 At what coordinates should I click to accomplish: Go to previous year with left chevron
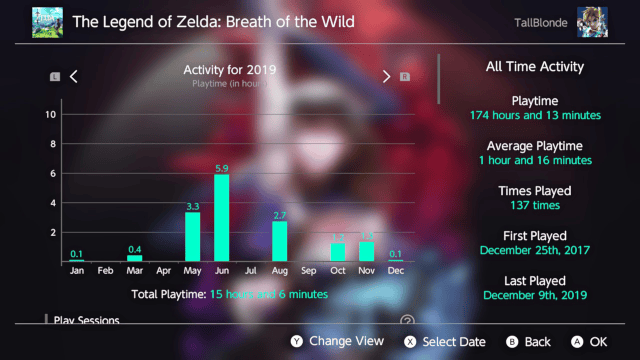point(74,76)
